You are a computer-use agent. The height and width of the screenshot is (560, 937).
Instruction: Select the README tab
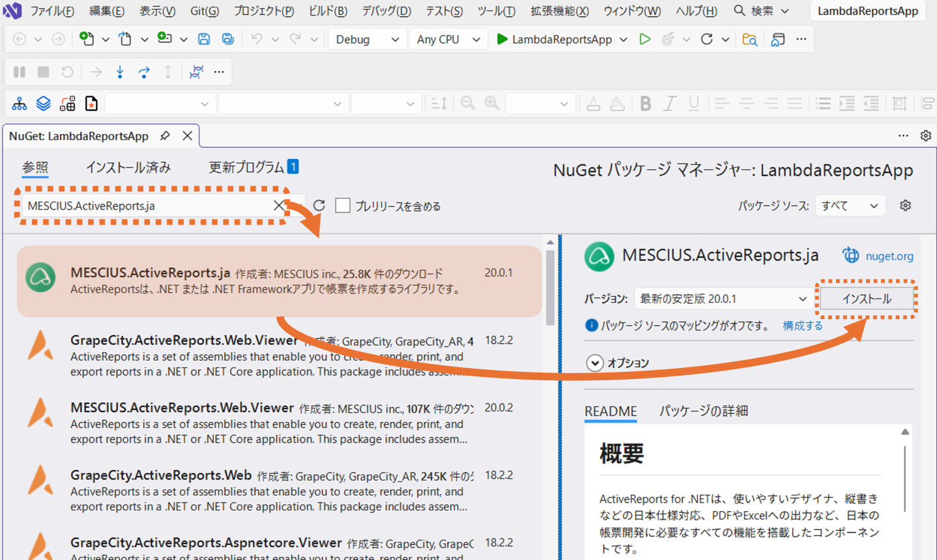[x=611, y=411]
